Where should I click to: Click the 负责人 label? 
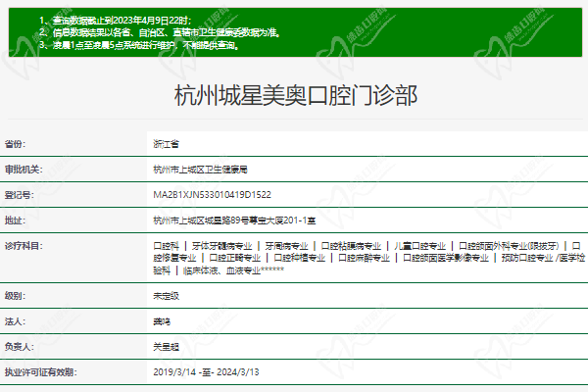click(20, 347)
